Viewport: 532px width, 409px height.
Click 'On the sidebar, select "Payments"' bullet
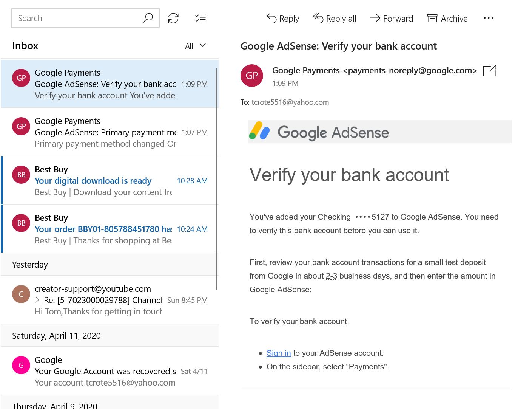(328, 367)
